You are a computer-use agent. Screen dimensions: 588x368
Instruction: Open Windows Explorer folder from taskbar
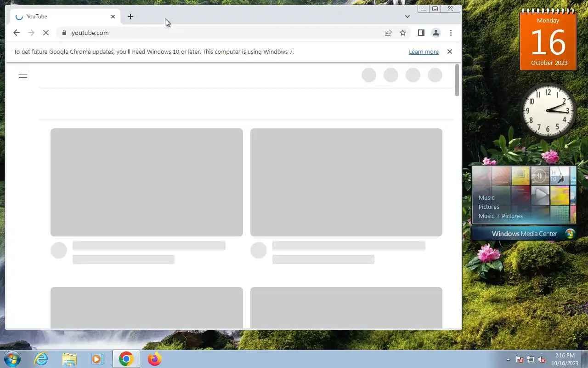[x=69, y=359]
